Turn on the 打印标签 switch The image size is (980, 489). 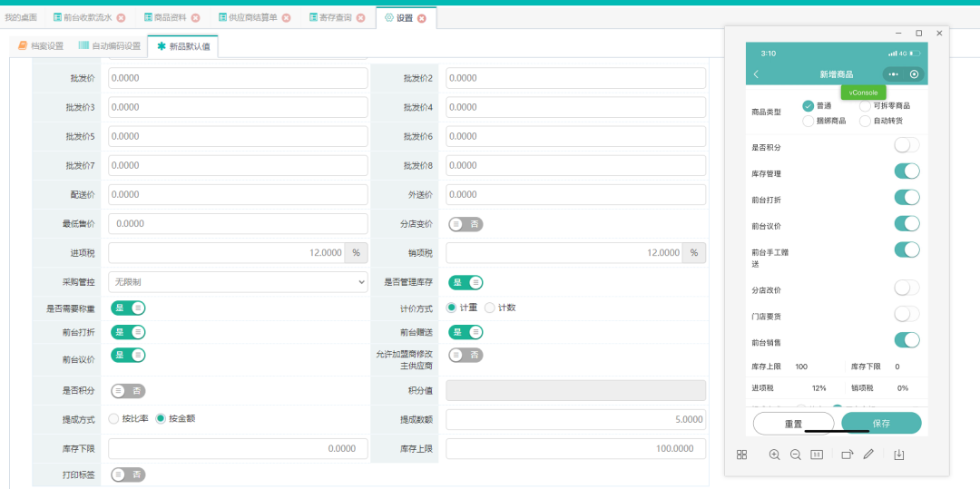pyautogui.click(x=128, y=474)
